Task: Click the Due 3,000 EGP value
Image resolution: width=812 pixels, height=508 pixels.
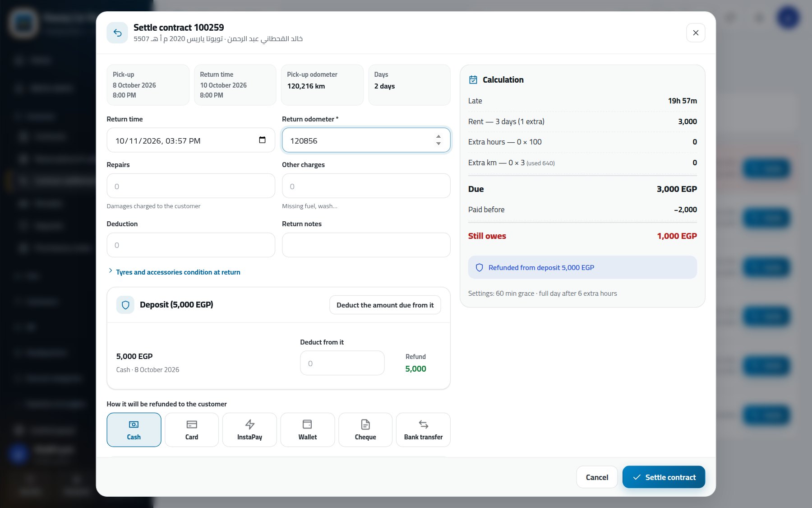Action: point(677,189)
